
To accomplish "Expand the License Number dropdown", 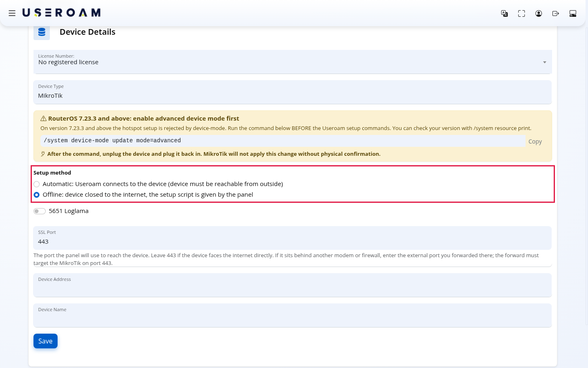I will click(x=292, y=62).
